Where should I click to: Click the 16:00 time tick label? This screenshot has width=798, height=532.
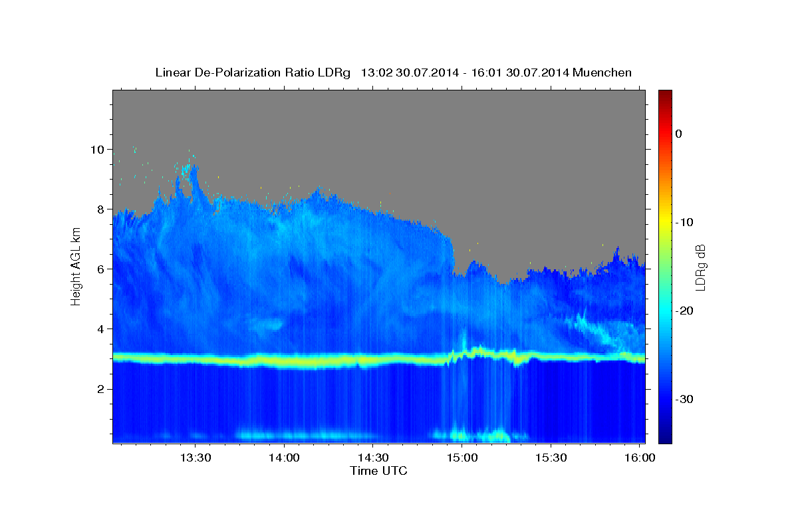click(x=640, y=458)
